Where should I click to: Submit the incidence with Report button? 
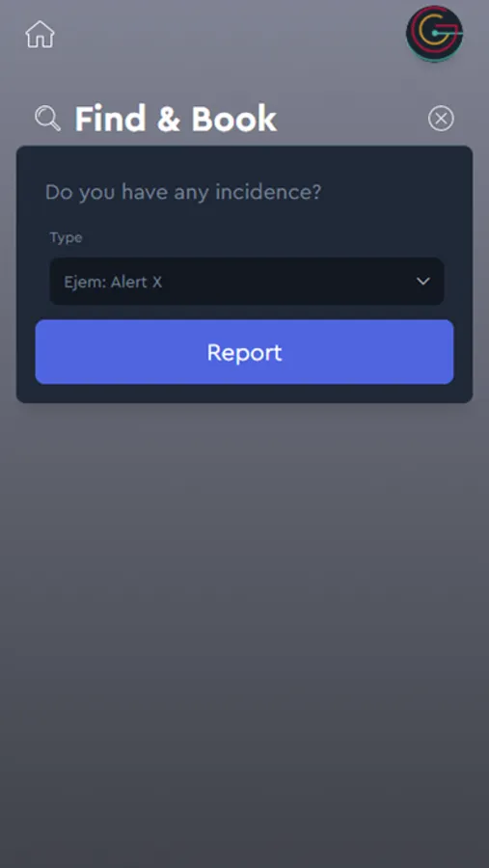pyautogui.click(x=244, y=352)
